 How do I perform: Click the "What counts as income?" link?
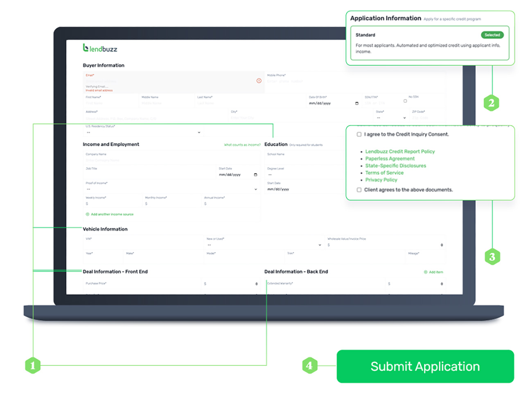(x=242, y=144)
